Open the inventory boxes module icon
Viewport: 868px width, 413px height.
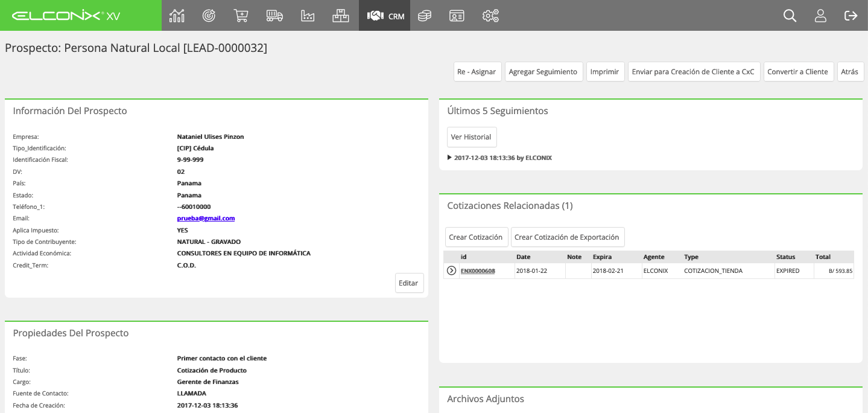[x=341, y=16]
